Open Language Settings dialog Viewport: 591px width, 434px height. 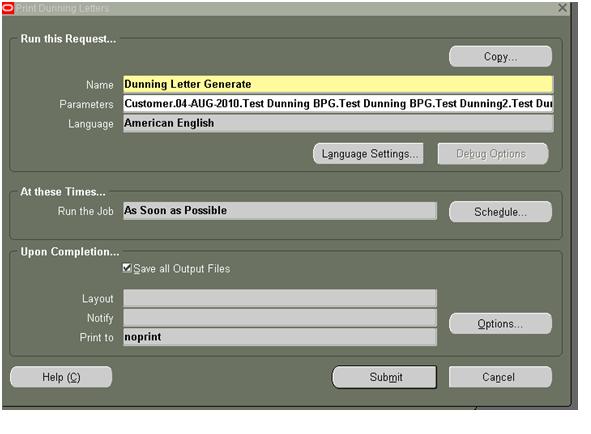click(368, 154)
